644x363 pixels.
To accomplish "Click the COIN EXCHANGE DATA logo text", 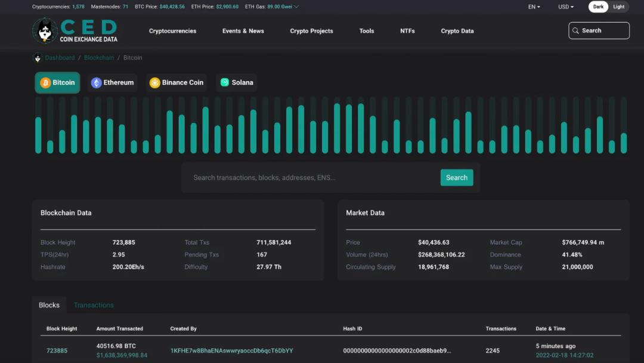I will (x=89, y=39).
